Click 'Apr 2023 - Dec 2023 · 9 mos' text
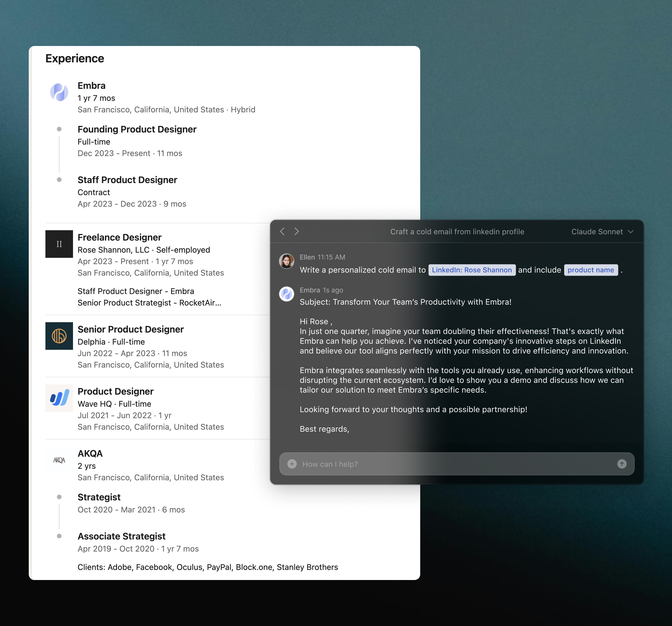The height and width of the screenshot is (626, 672). click(132, 204)
